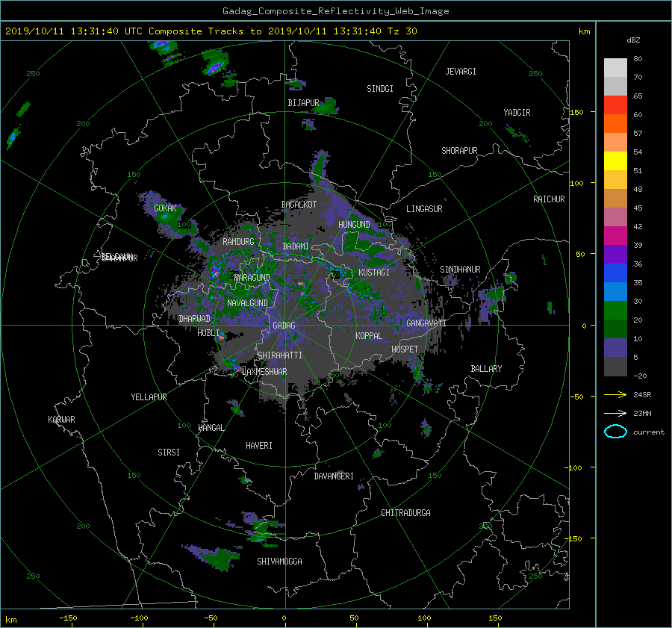Click the SINDHANUR city label
The width and height of the screenshot is (672, 628).
(460, 270)
